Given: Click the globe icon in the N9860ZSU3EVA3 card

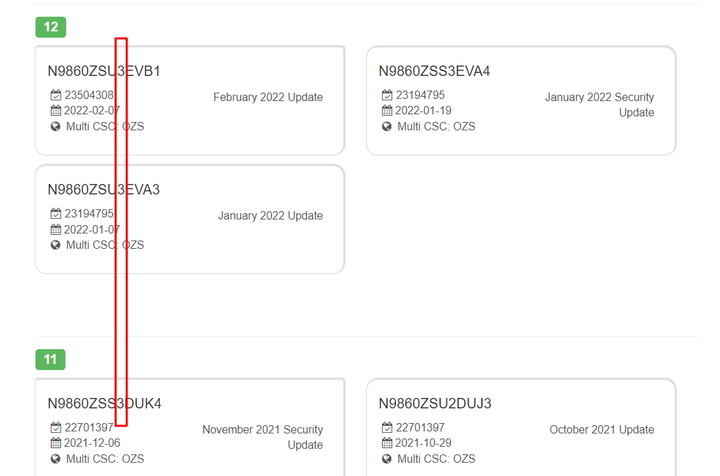Looking at the screenshot, I should point(56,245).
